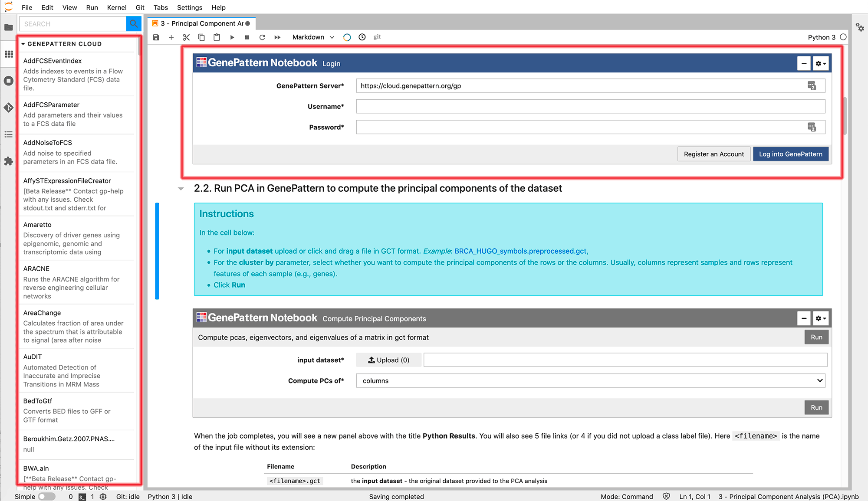
Task: Click 'Register an Account' link
Action: 713,154
